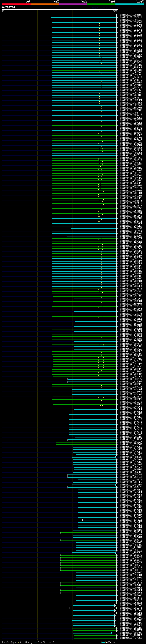Open hit UniRef100_Q6RY79
Viewport: 146px width, 644px height.
(131, 555)
